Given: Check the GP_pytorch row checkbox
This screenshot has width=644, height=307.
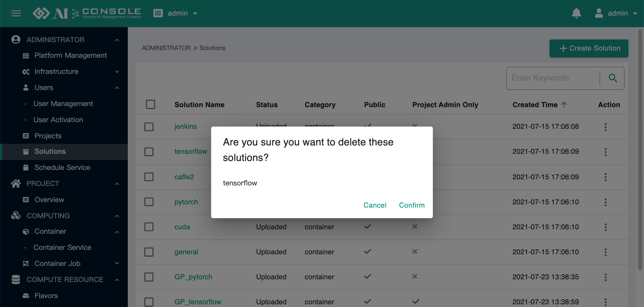Looking at the screenshot, I should click(149, 277).
